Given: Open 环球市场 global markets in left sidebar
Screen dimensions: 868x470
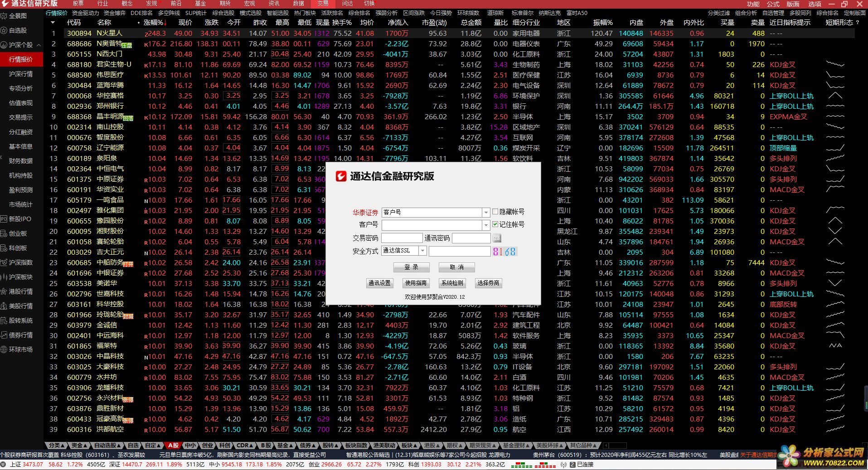Looking at the screenshot, I should pyautogui.click(x=20, y=349).
